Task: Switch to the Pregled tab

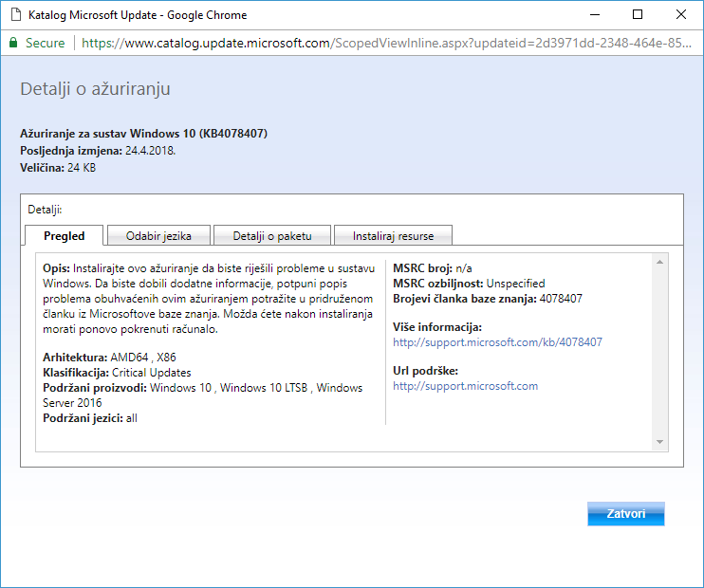Action: point(65,235)
